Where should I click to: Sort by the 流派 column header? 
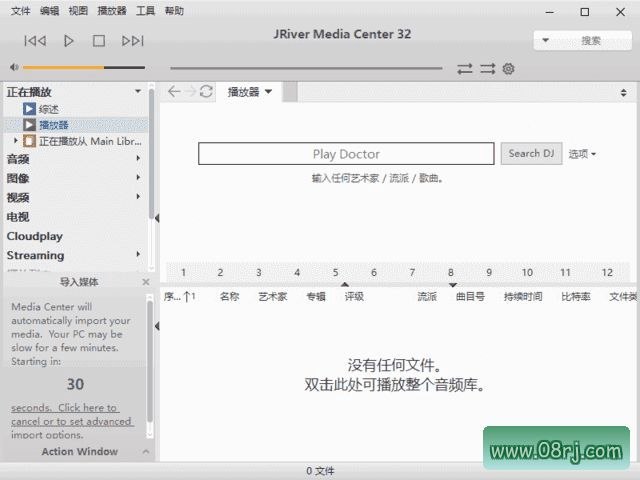point(427,297)
